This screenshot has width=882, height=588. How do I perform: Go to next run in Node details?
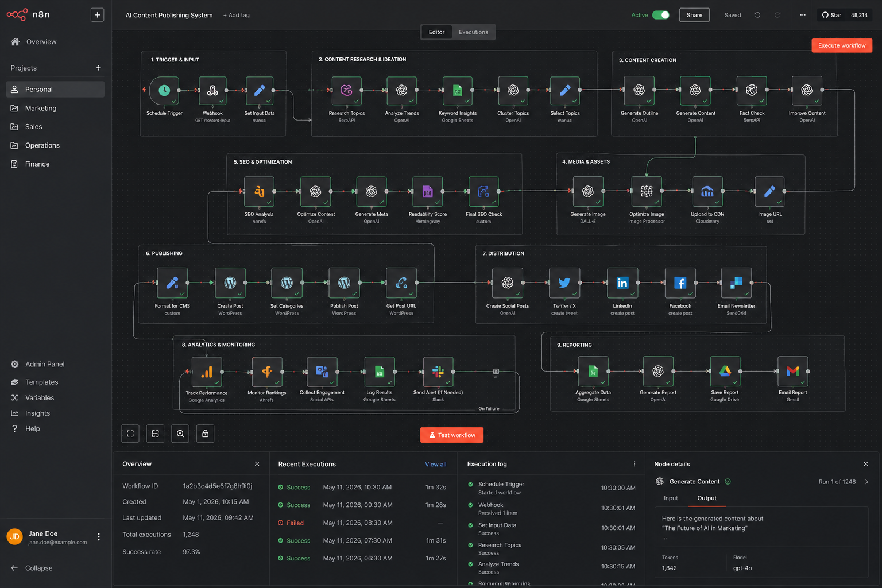coord(866,482)
